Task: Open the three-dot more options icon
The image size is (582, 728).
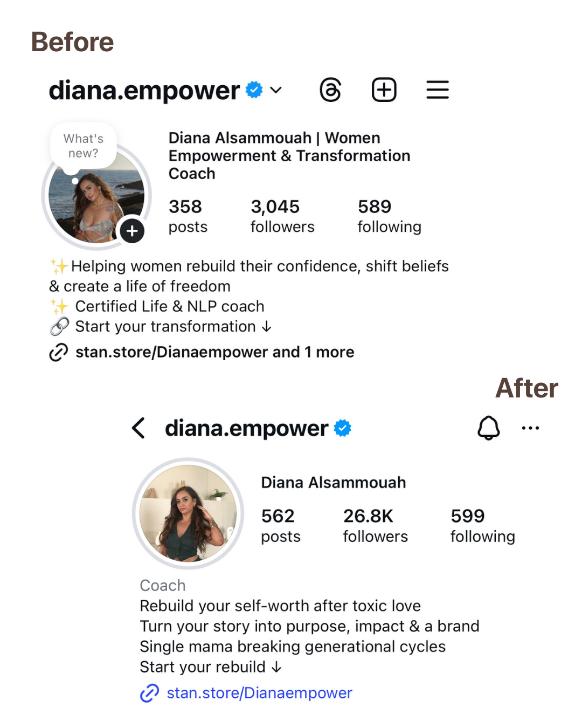Action: (x=530, y=428)
